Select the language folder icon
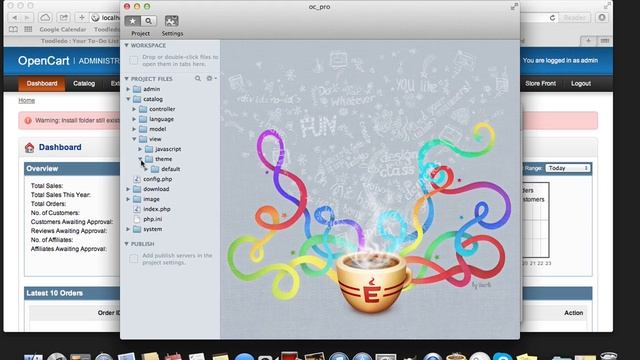The image size is (640, 360). coord(143,119)
